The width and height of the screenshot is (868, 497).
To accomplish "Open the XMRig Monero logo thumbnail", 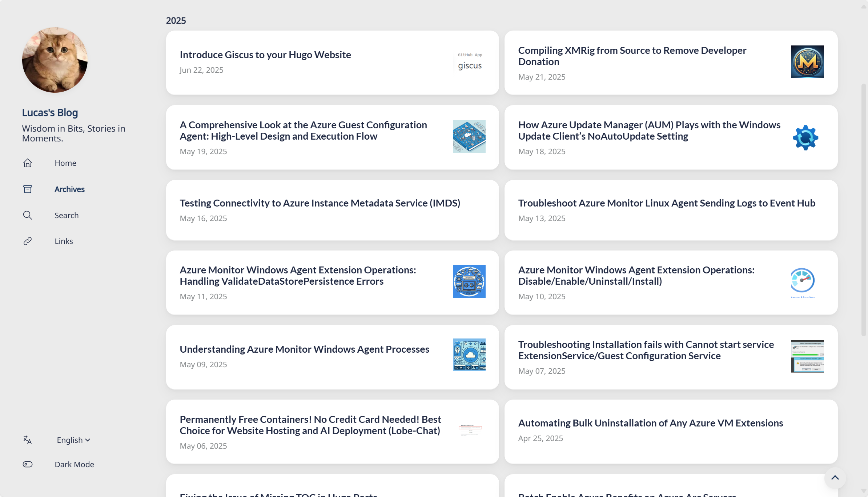I will click(808, 62).
